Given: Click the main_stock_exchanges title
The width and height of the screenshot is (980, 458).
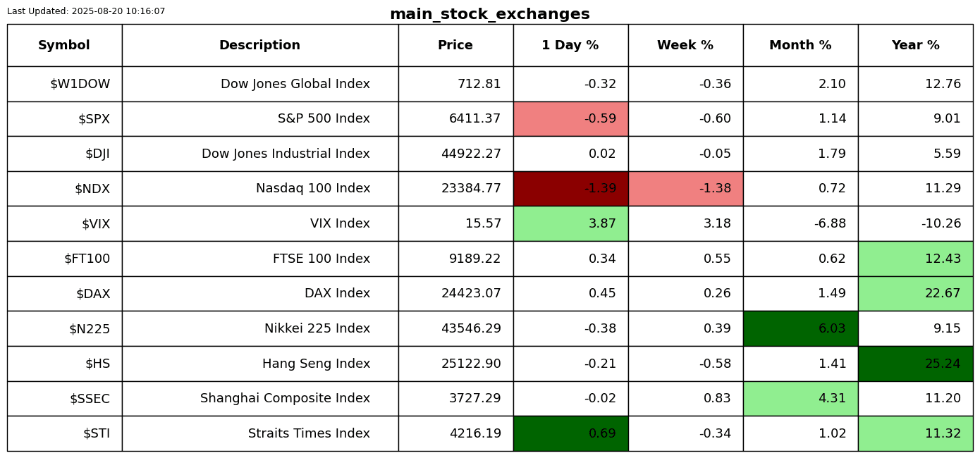Looking at the screenshot, I should click(x=489, y=14).
